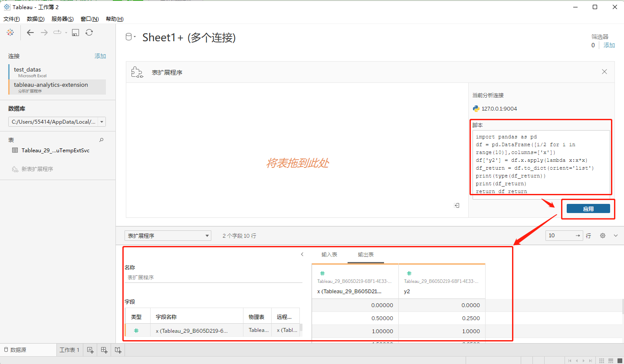624x364 pixels.
Task: Create a new dashboard icon
Action: click(x=104, y=350)
